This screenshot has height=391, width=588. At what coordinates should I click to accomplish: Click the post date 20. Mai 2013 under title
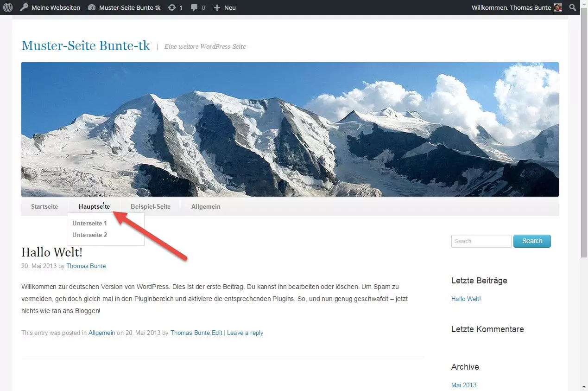(x=39, y=266)
